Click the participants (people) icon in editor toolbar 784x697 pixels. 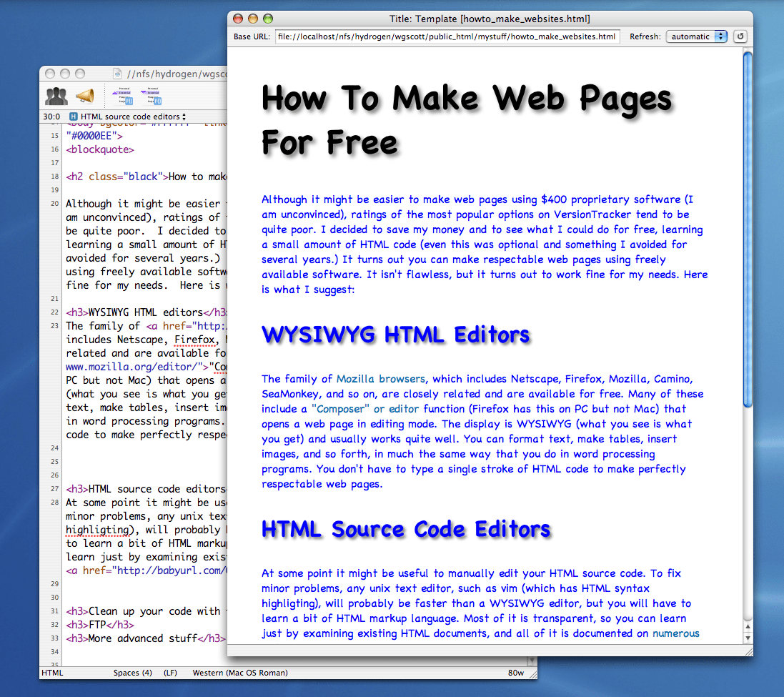coord(56,96)
